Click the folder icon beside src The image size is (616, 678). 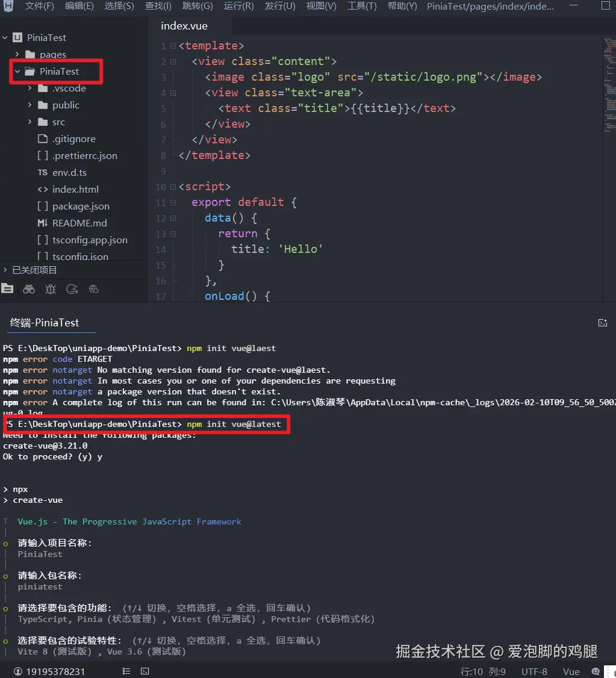tap(42, 122)
